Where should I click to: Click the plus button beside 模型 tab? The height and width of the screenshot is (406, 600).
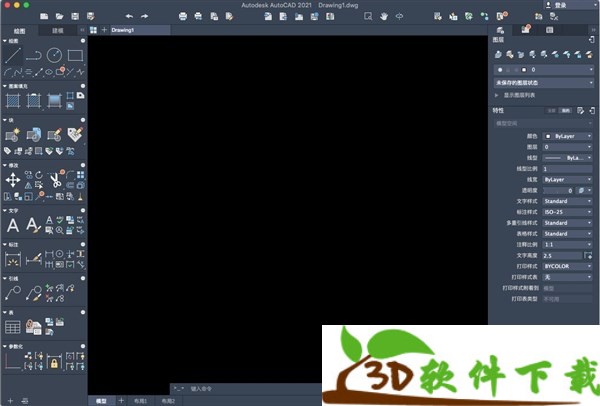click(121, 401)
